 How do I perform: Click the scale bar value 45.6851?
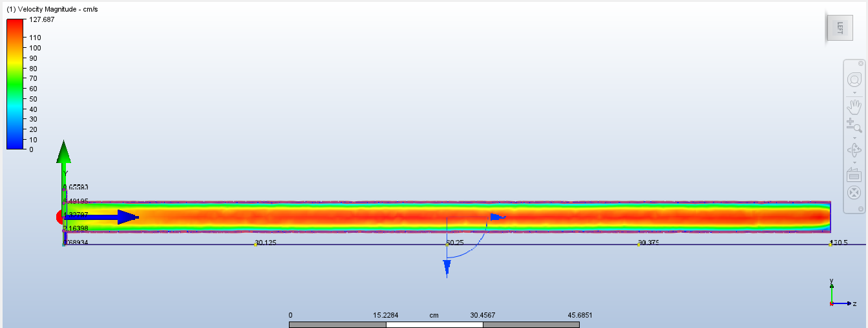point(580,315)
